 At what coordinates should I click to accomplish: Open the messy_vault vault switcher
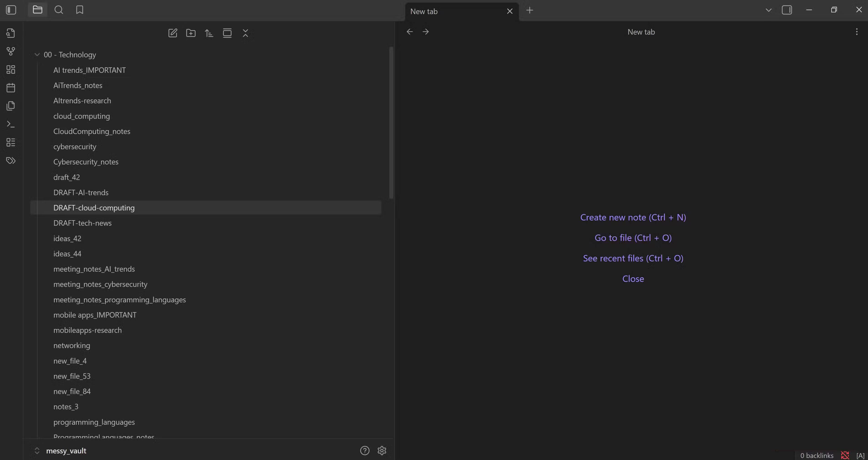66,451
